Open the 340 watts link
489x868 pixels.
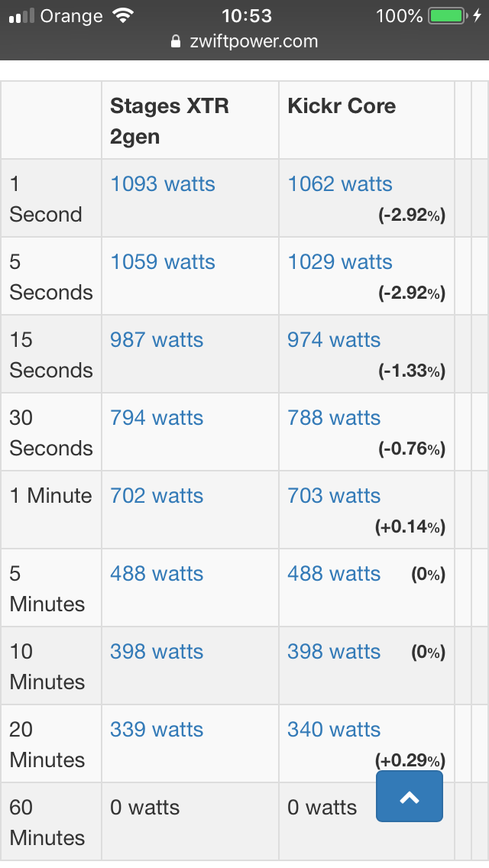point(334,730)
